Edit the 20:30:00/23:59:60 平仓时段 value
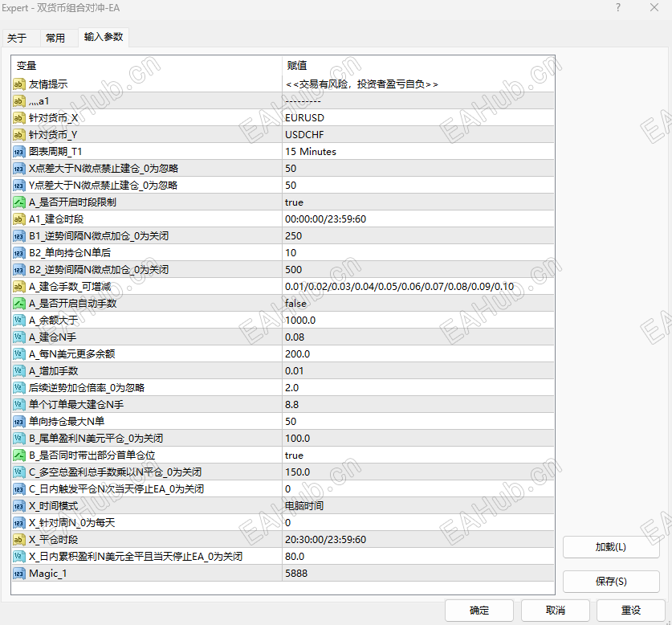The width and height of the screenshot is (672, 625). click(418, 540)
